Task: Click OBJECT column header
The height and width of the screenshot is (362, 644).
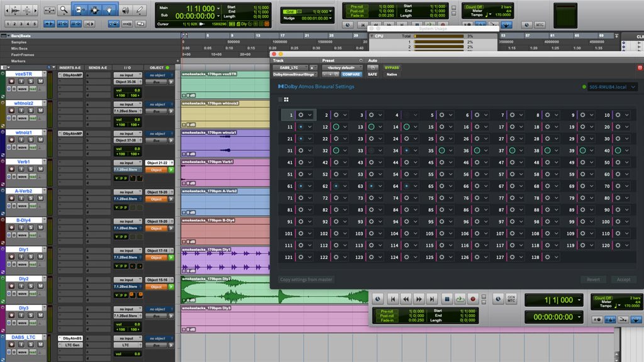Action: click(x=157, y=68)
